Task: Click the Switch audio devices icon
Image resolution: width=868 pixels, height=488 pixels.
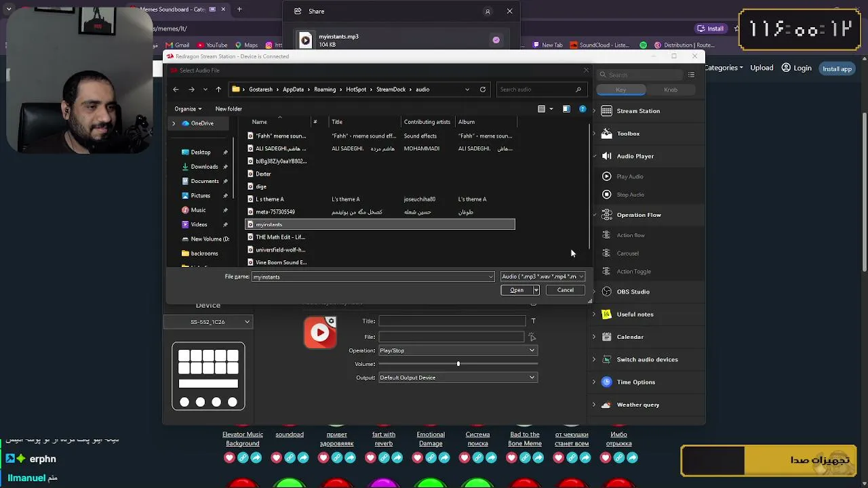Action: [x=606, y=359]
